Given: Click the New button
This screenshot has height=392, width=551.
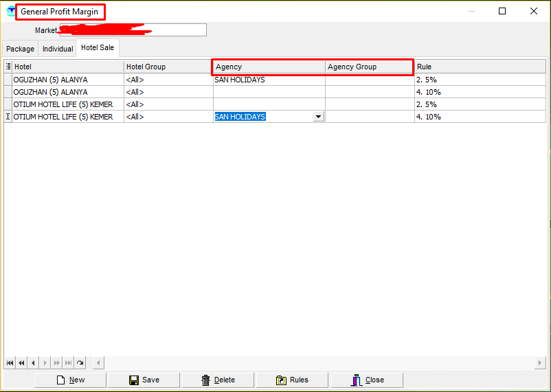Looking at the screenshot, I should (70, 380).
